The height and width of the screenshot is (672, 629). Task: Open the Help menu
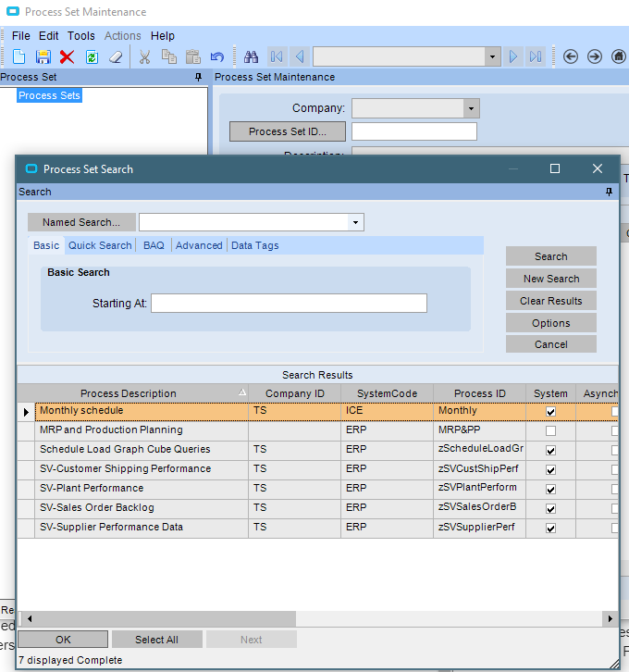point(163,36)
